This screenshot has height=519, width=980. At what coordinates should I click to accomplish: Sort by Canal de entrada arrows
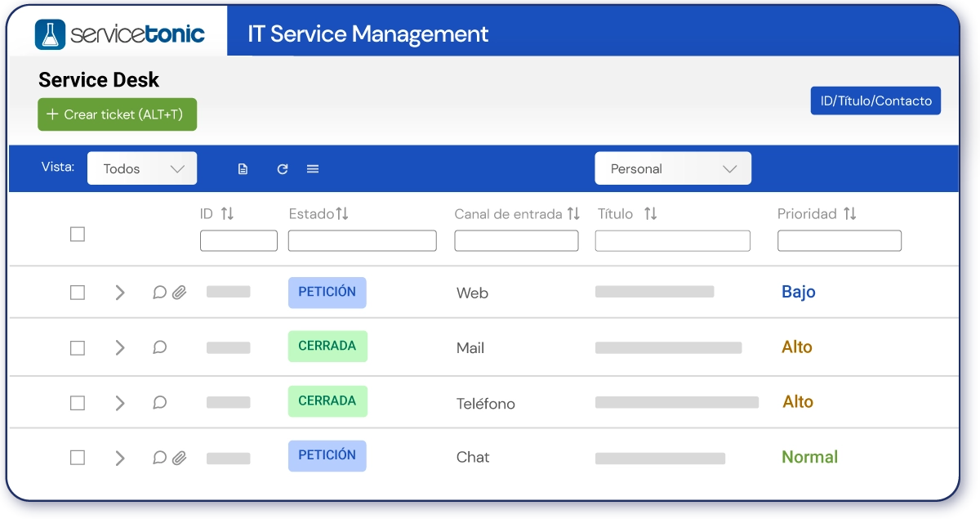[x=573, y=213]
